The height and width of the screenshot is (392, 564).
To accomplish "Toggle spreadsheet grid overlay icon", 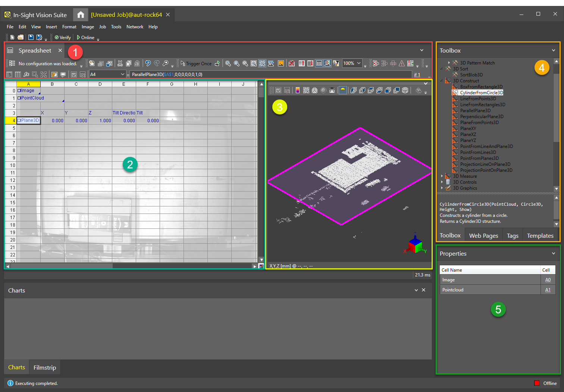I will (319, 63).
